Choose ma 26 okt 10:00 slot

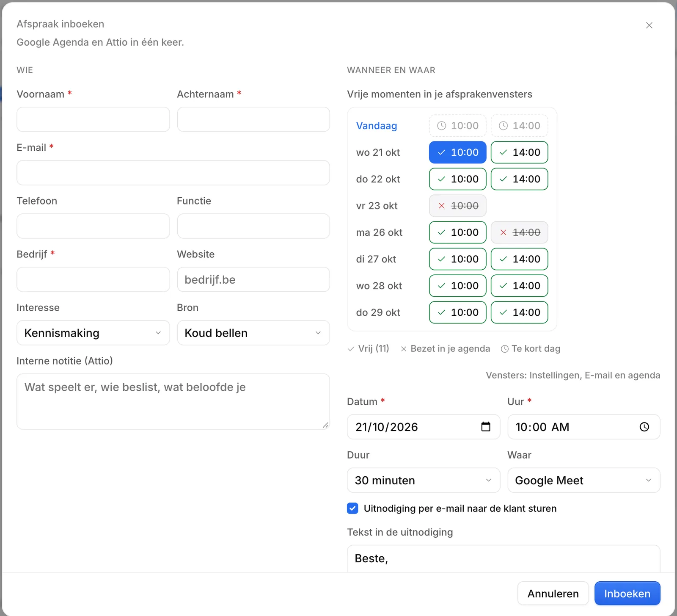(457, 232)
